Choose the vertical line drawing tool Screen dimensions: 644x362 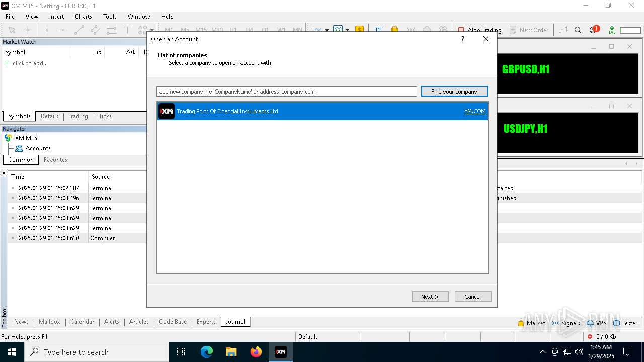point(47,30)
